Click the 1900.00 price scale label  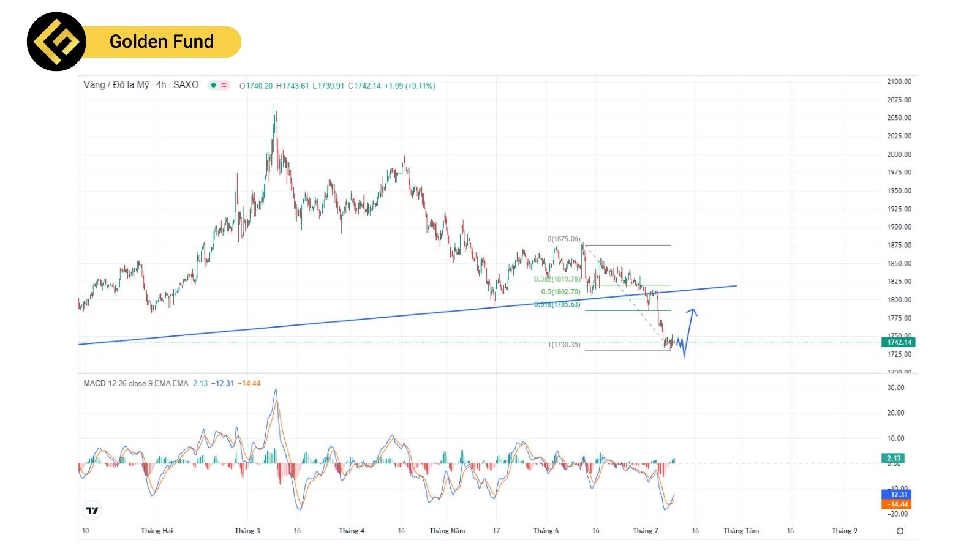pos(899,227)
